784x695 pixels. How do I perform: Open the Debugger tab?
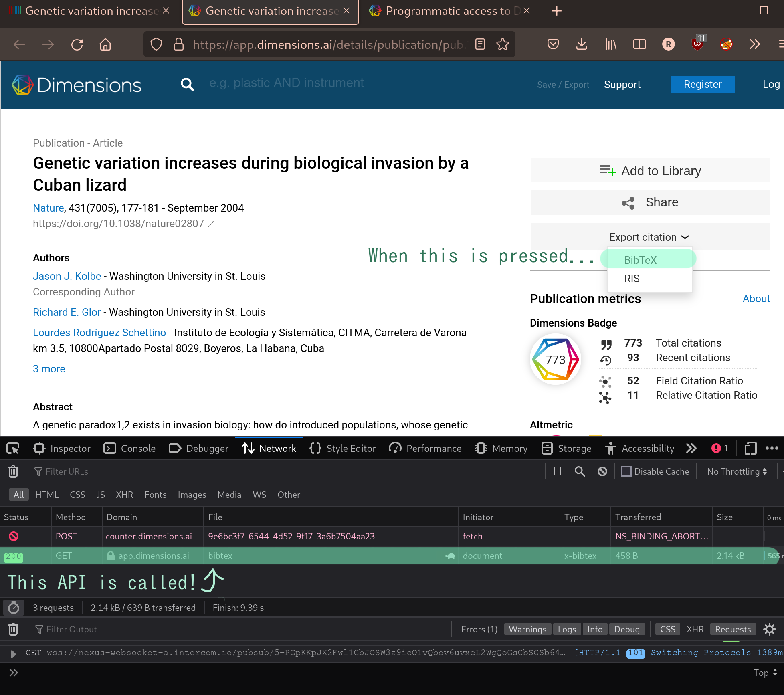pos(198,449)
